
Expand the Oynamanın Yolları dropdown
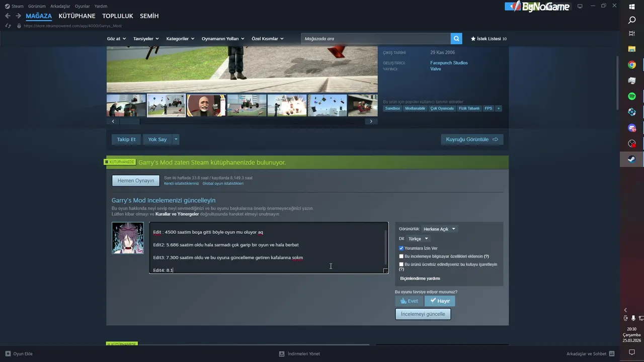pos(223,39)
